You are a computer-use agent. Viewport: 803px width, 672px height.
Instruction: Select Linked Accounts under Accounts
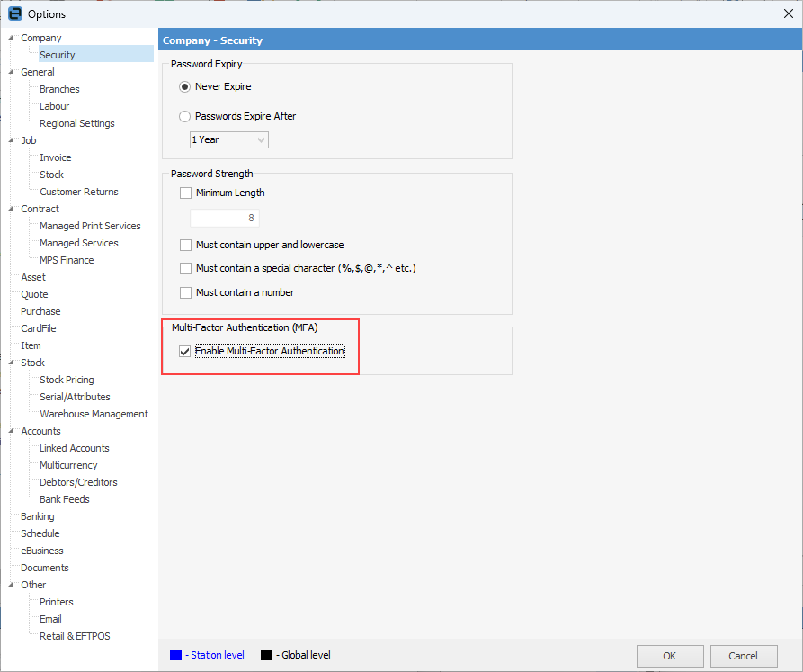pyautogui.click(x=75, y=448)
